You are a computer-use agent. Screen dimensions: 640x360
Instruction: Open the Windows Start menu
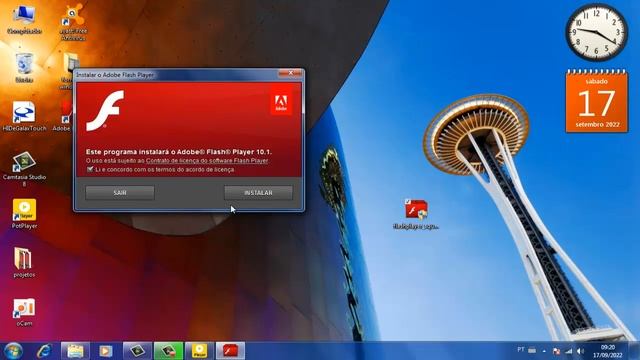[13, 351]
